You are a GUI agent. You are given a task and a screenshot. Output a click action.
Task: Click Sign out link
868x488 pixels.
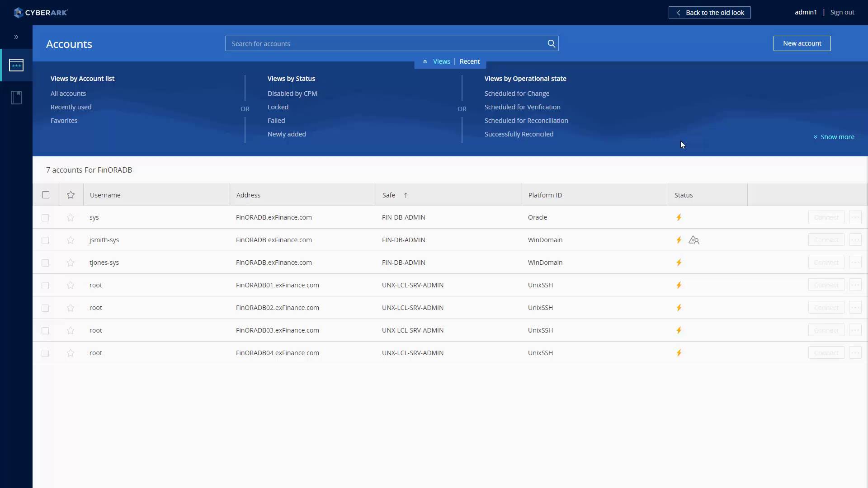tap(842, 12)
